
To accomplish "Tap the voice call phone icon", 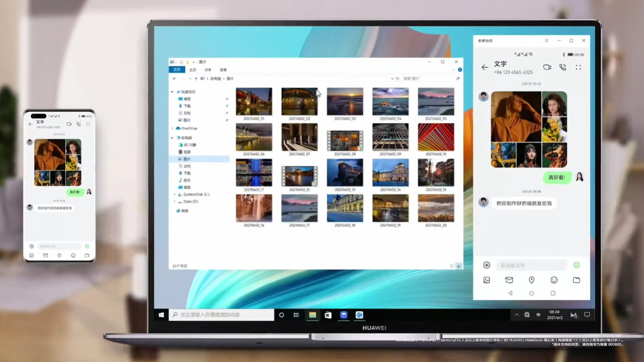I will coord(563,68).
